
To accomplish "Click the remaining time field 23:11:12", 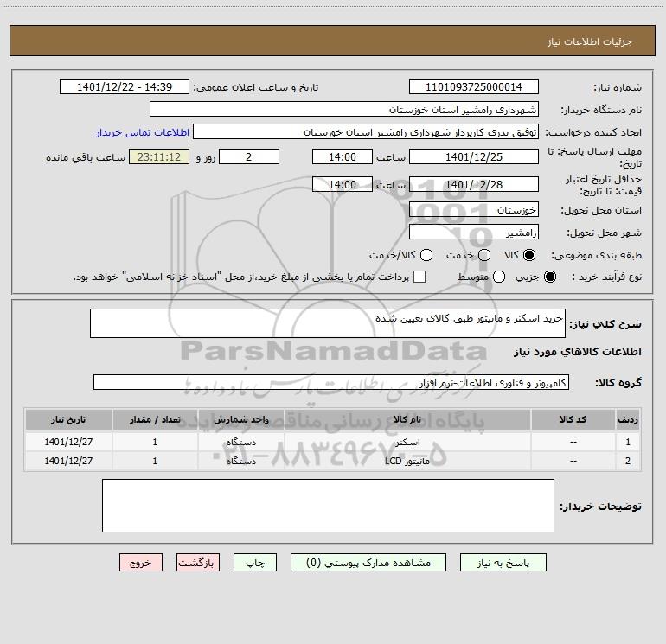I will click(159, 156).
